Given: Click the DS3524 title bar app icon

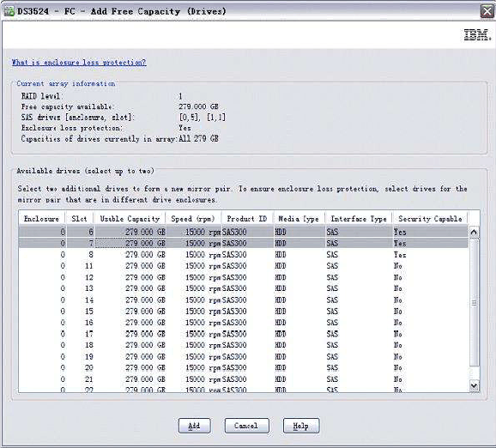Looking at the screenshot, I should [x=9, y=11].
